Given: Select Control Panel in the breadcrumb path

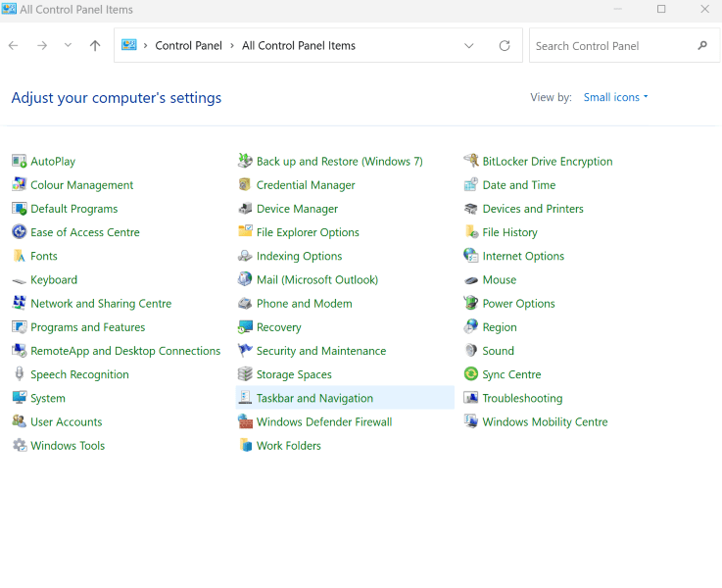Looking at the screenshot, I should pyautogui.click(x=186, y=46).
